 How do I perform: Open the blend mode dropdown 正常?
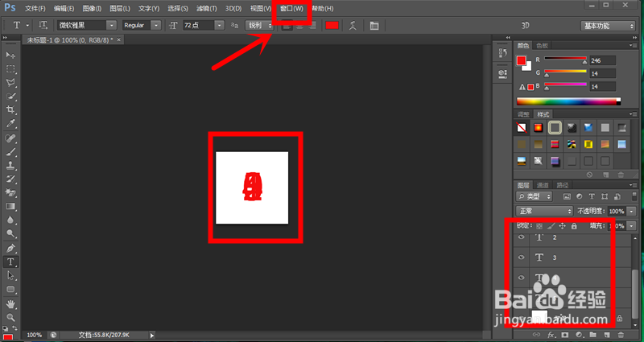pos(544,211)
